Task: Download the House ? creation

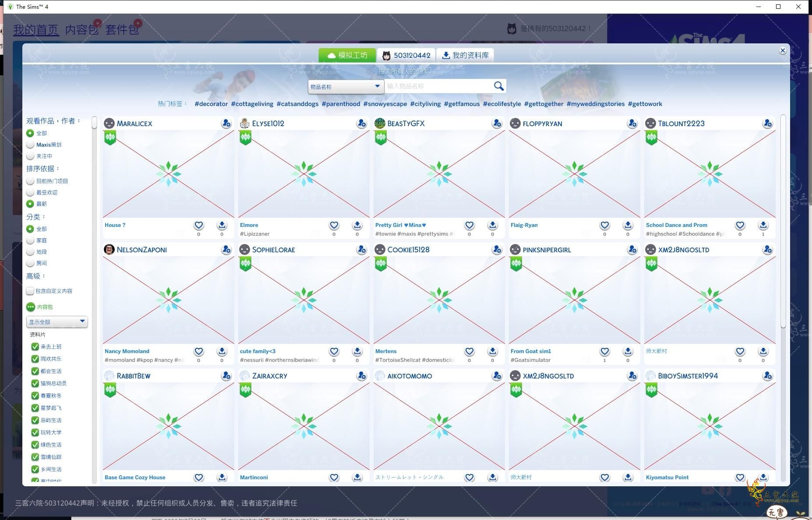Action: click(x=222, y=225)
